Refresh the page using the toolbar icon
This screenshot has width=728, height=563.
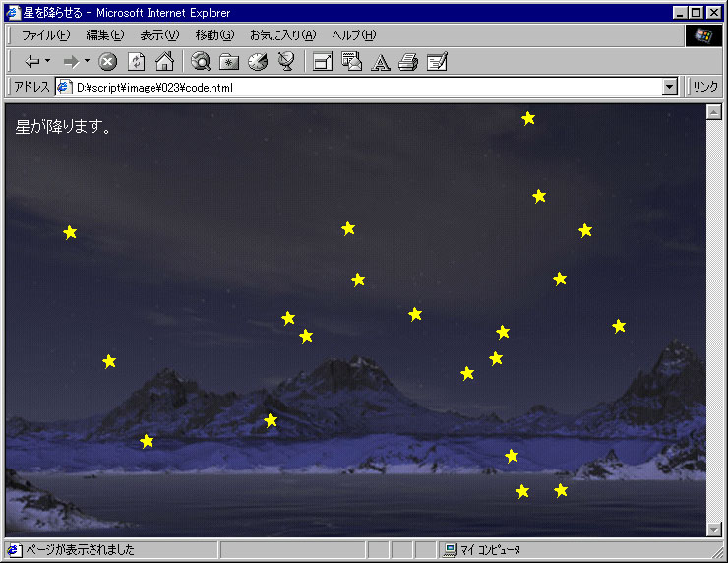coord(136,61)
